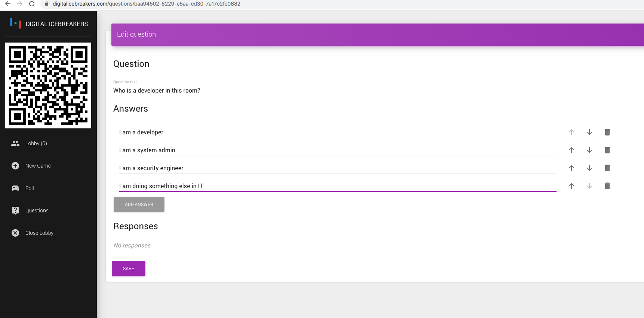Delete the 'I am a system admin' answer
644x318 pixels.
(607, 150)
